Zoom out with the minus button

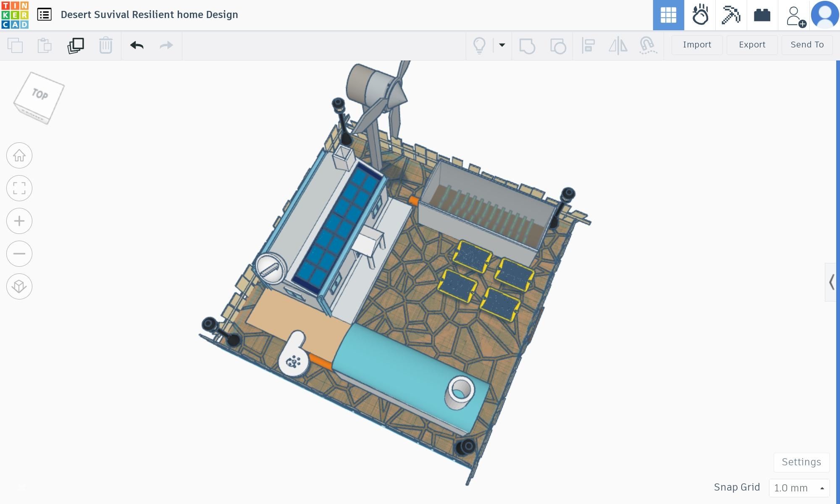point(19,254)
